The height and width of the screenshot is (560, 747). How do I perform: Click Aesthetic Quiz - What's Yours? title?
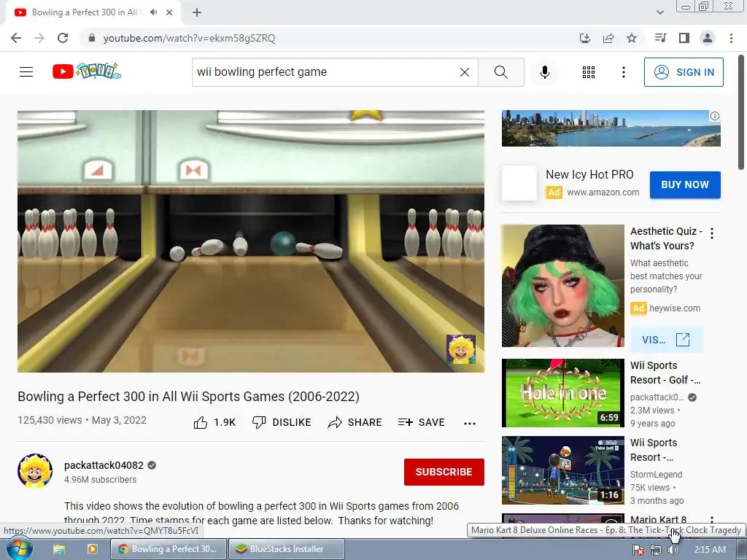(x=666, y=238)
